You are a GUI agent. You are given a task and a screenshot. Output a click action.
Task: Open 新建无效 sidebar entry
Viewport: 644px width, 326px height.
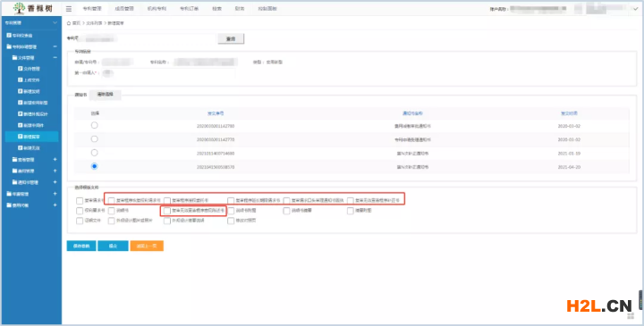pyautogui.click(x=31, y=147)
